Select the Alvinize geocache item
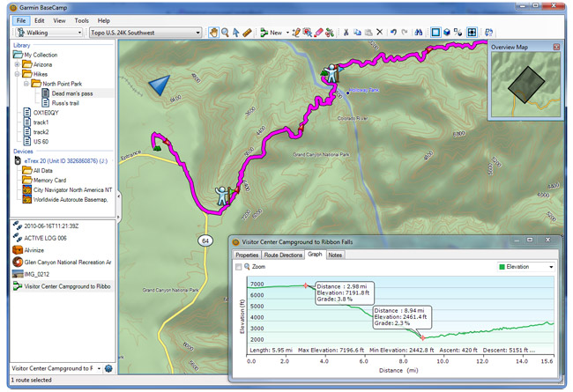Screen dimensions: 573x392 tap(34, 250)
